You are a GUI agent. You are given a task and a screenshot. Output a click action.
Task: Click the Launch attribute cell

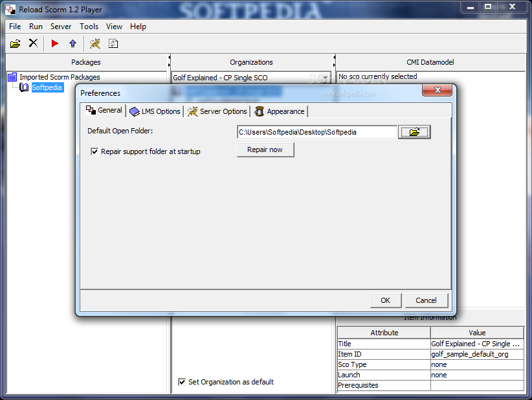pos(384,375)
